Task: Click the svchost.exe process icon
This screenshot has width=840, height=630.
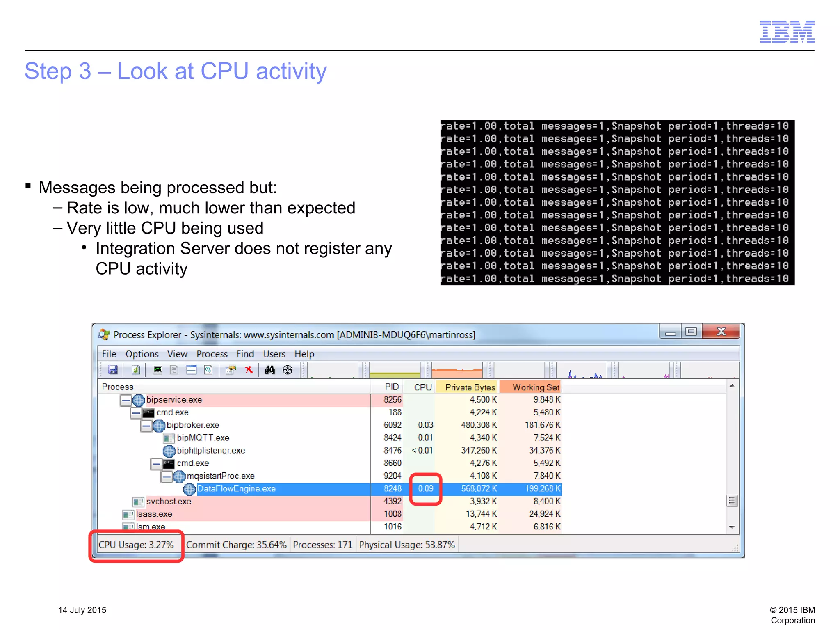Action: click(138, 502)
